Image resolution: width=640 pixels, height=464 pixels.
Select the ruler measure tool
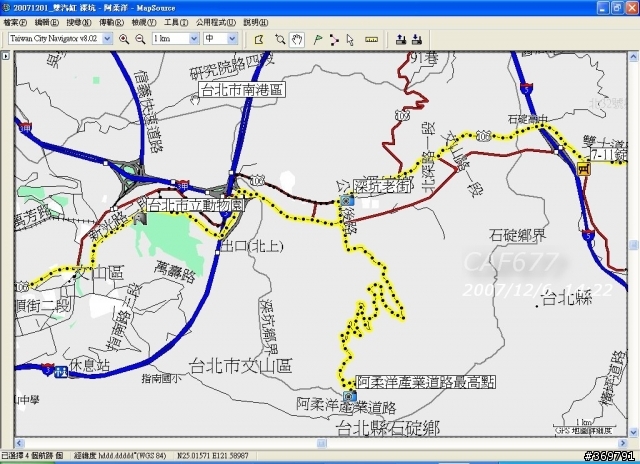click(x=371, y=40)
